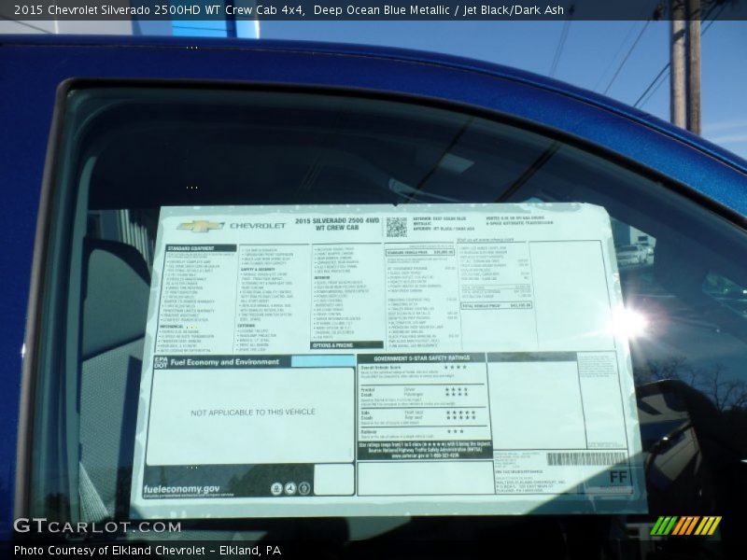The width and height of the screenshot is (747, 560).
Task: Click the Rollover star rating
Action: pos(455,431)
